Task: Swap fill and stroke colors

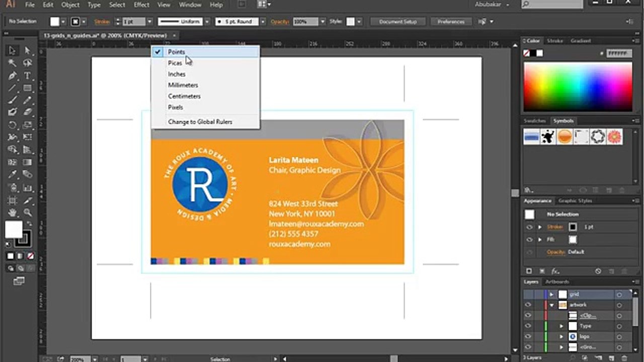Action: pos(29,224)
